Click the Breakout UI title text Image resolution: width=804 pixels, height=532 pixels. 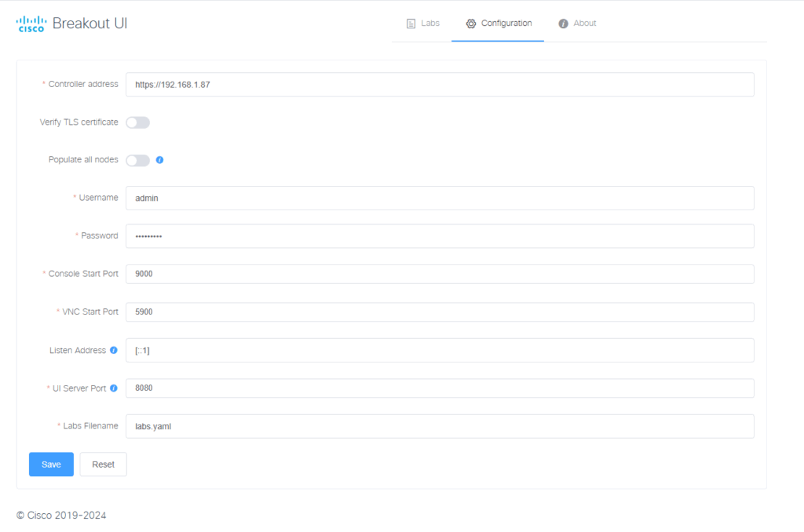pyautogui.click(x=90, y=24)
